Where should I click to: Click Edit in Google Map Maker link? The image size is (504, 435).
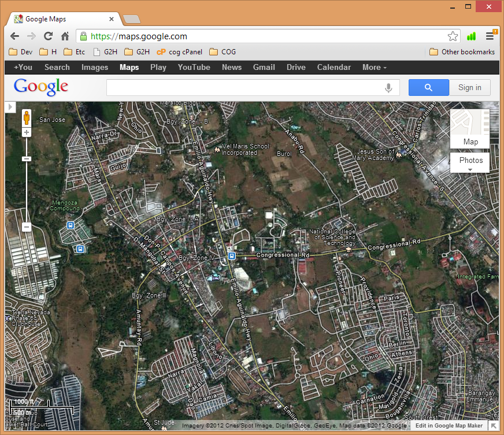click(x=449, y=426)
